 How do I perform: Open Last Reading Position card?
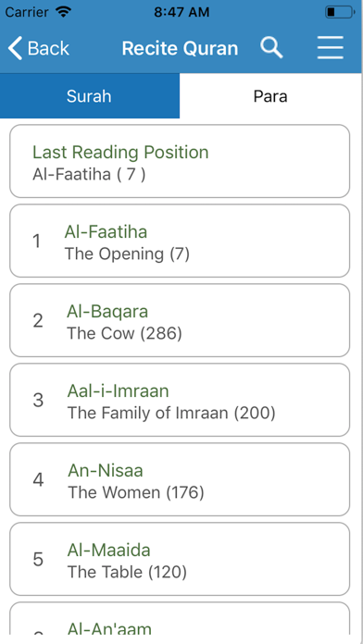point(180,161)
